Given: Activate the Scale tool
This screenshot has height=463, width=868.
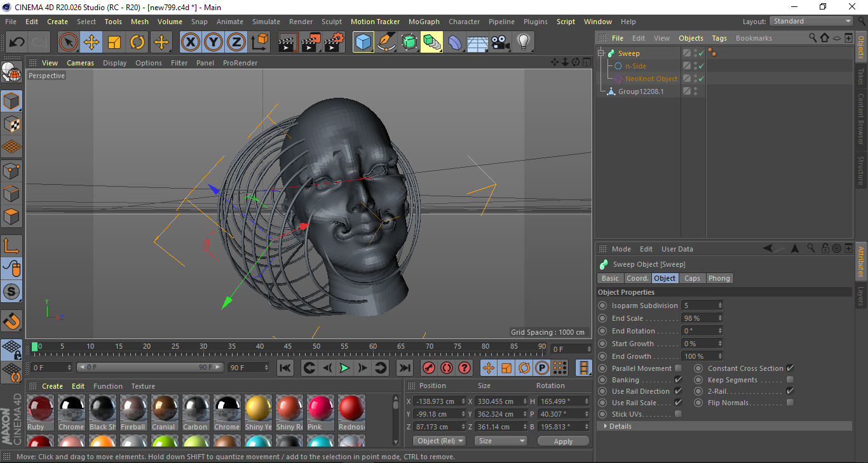Looking at the screenshot, I should [114, 43].
